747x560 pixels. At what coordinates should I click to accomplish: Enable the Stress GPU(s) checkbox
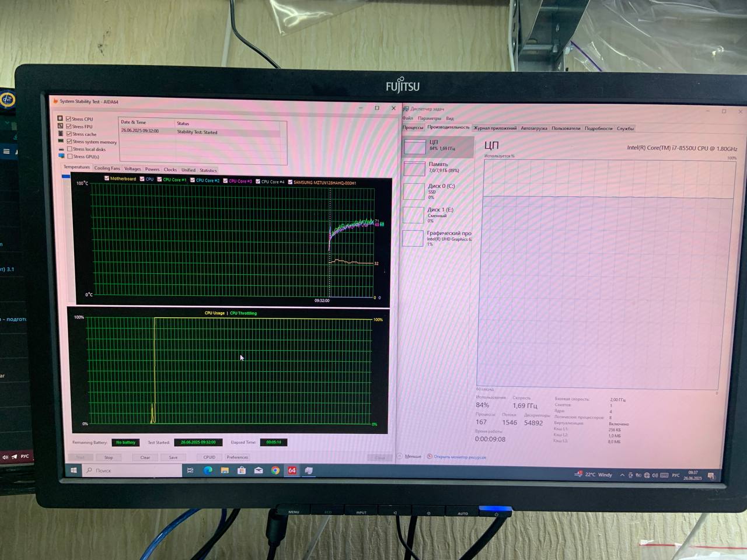coord(70,156)
